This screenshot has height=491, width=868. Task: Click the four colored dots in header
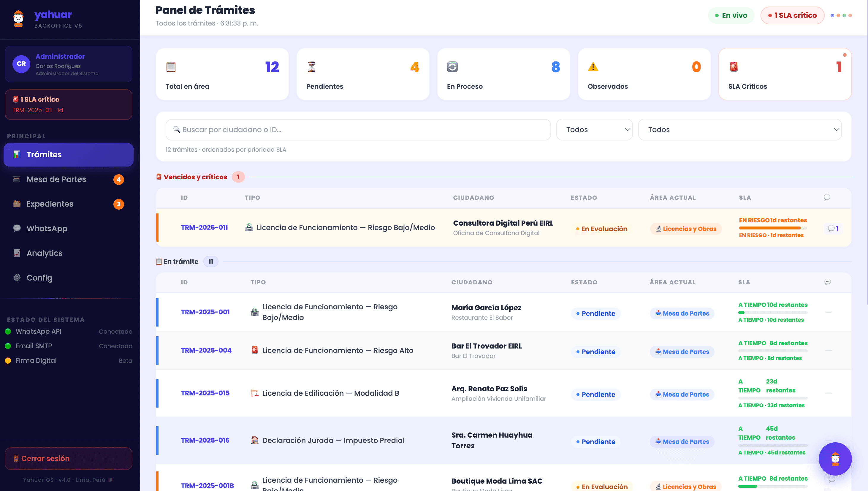[x=841, y=15]
